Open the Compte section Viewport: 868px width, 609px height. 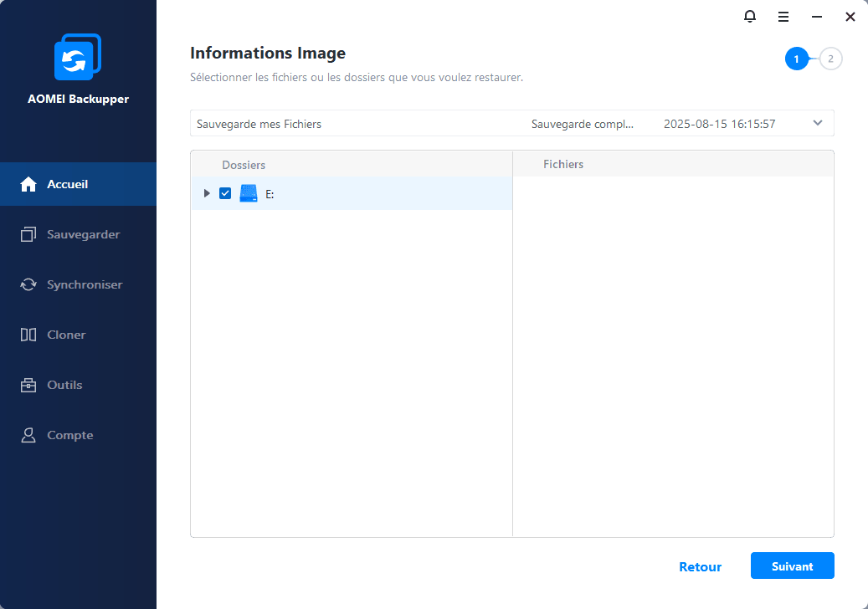tap(78, 435)
